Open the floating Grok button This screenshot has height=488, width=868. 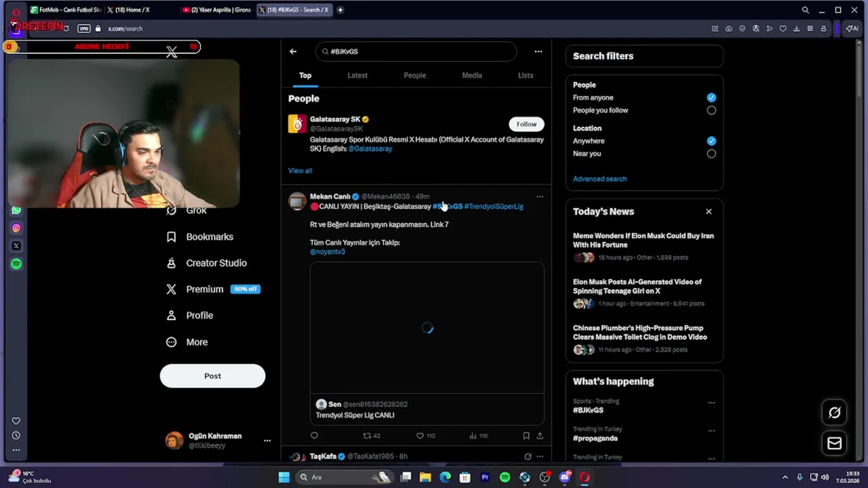pos(835,412)
